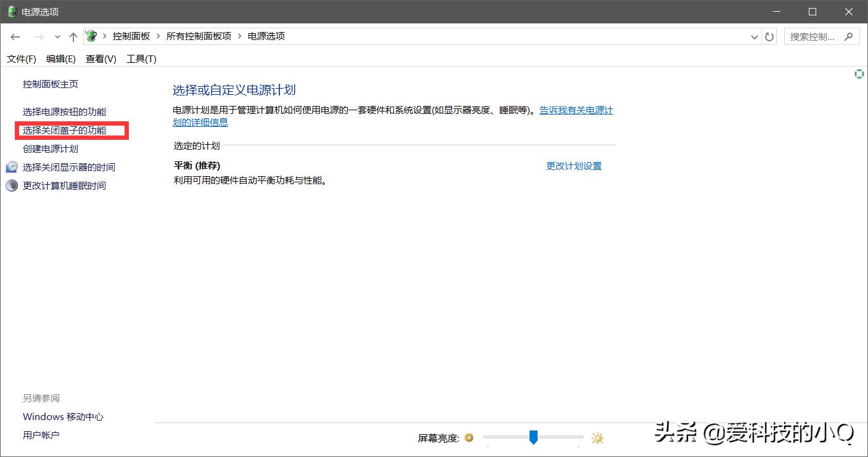The image size is (868, 457).
Task: Click the refresh icon in address bar
Action: tap(769, 36)
